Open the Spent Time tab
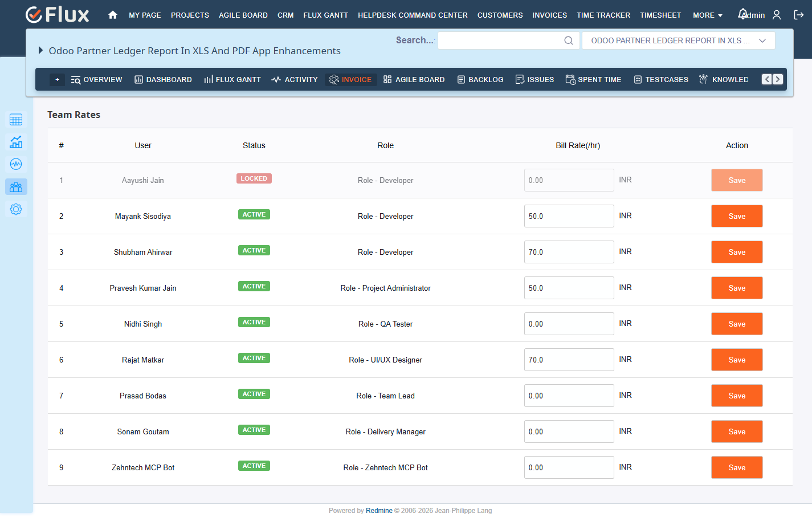 click(593, 80)
